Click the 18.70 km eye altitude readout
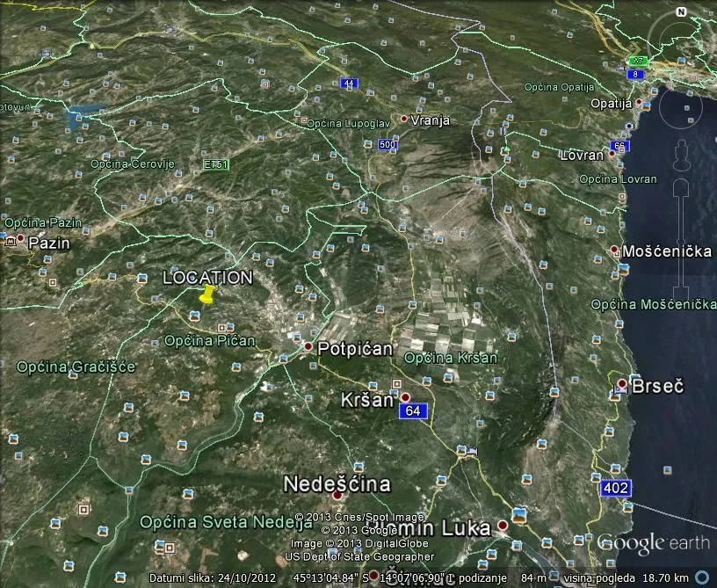 coord(665,578)
